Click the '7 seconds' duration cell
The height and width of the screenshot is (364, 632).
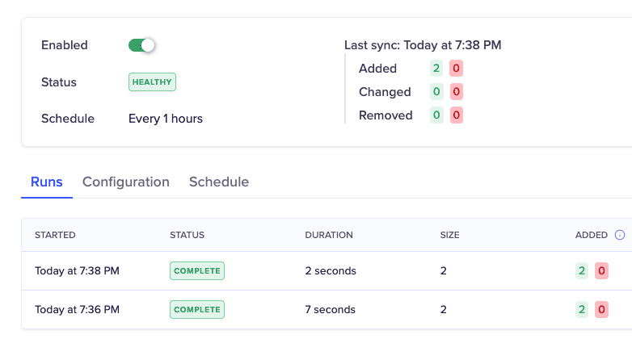coord(331,309)
